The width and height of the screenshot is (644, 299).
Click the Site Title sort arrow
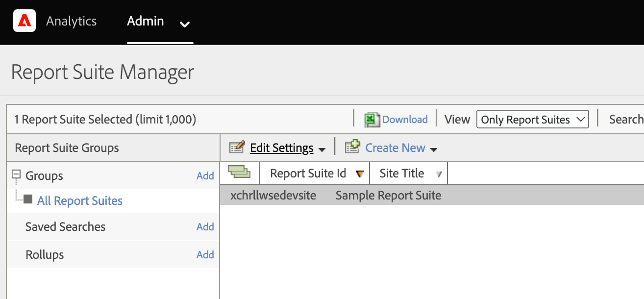[439, 174]
